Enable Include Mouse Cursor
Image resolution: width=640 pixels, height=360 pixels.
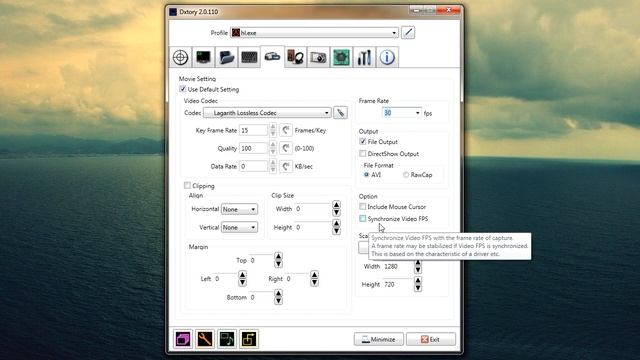362,207
